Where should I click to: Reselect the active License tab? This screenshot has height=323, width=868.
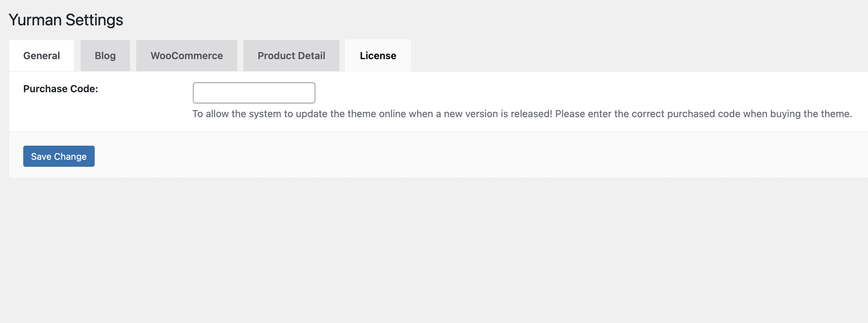pos(378,56)
